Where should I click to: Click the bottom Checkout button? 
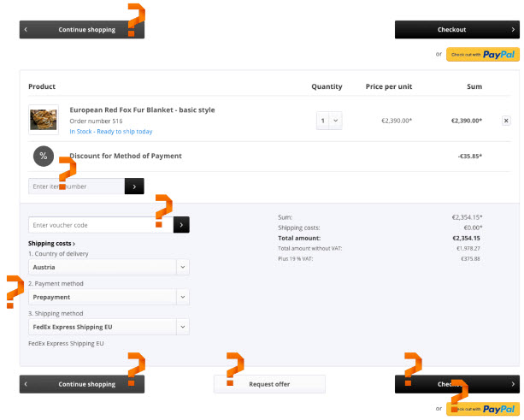pyautogui.click(x=456, y=384)
